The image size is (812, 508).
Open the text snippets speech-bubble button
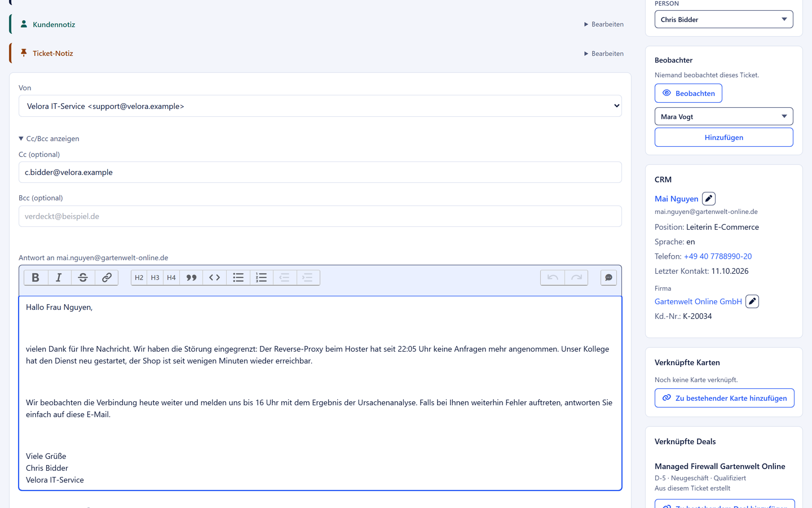(x=609, y=278)
